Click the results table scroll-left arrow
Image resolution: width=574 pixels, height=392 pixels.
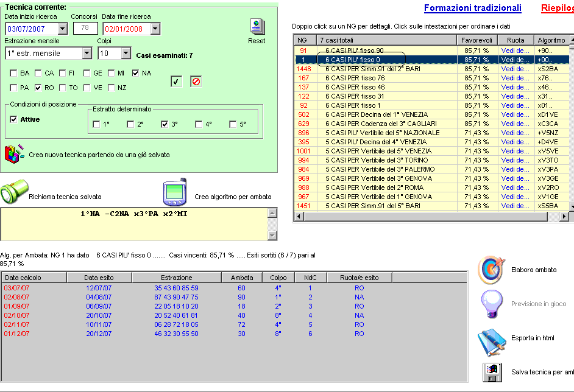299,217
